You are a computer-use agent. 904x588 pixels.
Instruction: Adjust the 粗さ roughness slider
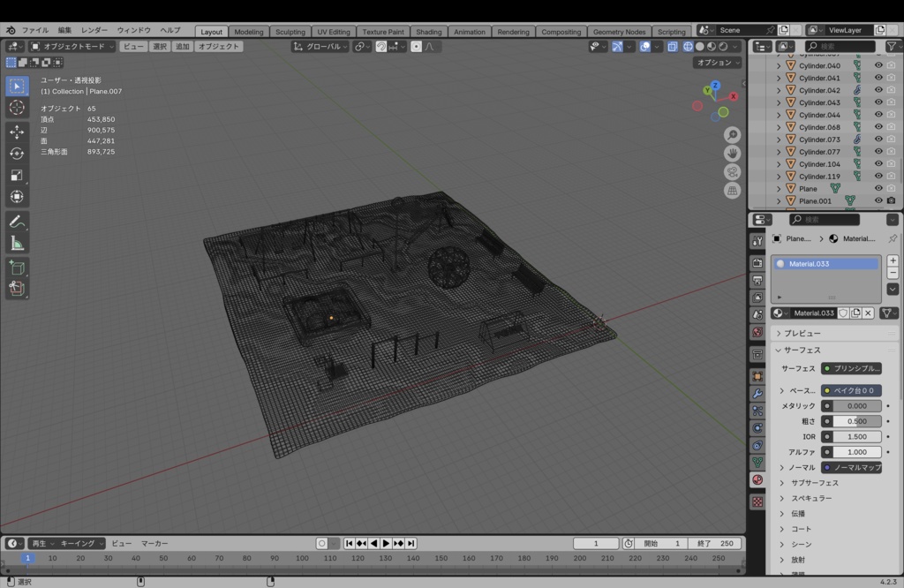click(851, 421)
